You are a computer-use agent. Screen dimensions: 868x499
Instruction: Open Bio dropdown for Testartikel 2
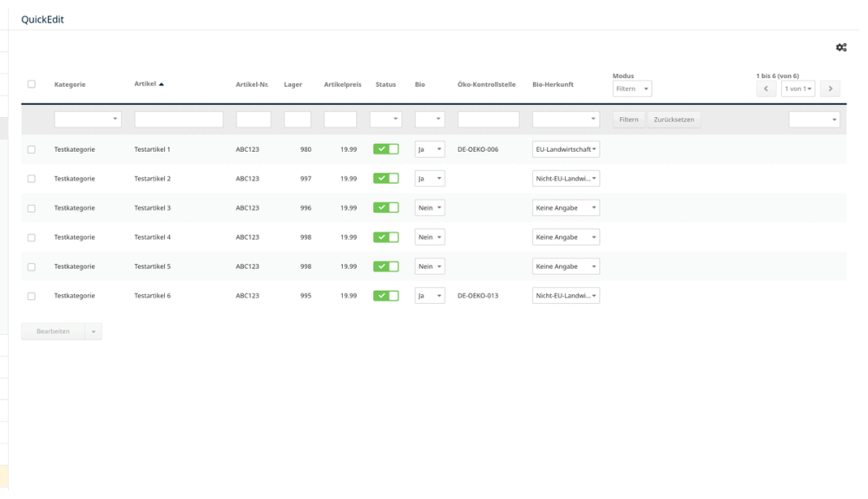point(430,179)
